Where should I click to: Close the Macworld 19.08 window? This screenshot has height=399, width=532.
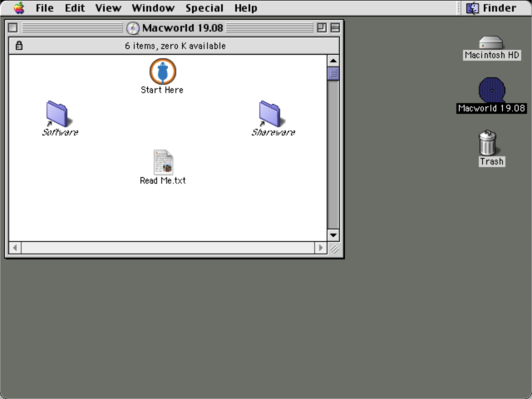coord(13,27)
